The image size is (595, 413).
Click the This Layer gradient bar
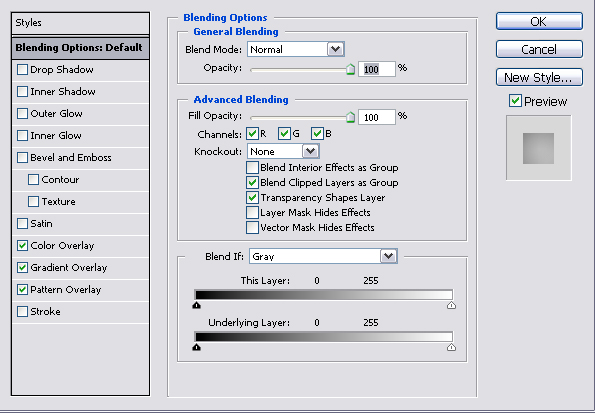[324, 295]
